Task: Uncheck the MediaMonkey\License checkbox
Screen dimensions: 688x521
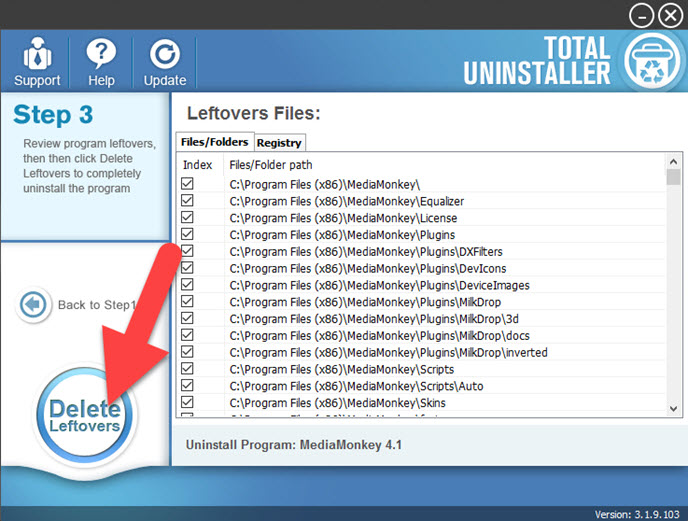Action: tap(187, 217)
